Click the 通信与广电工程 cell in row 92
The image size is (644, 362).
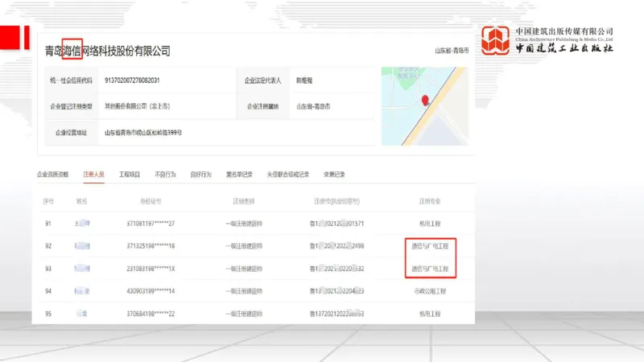[x=430, y=246]
